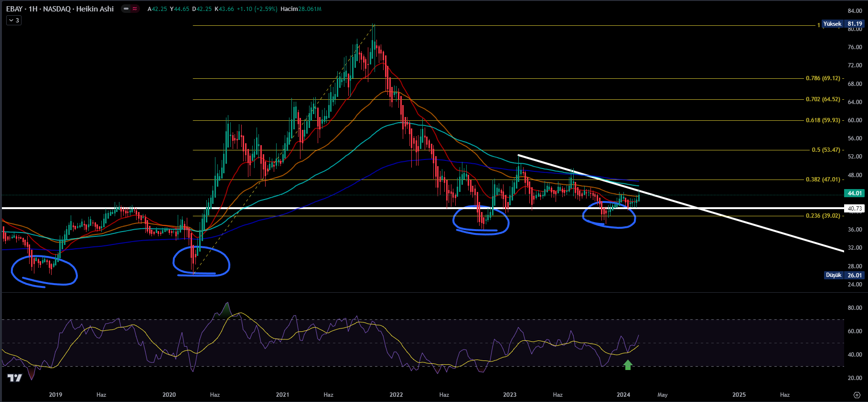Select the 0.702 (64.52) Fibonacci label
This screenshot has width=868, height=402.
(x=823, y=99)
